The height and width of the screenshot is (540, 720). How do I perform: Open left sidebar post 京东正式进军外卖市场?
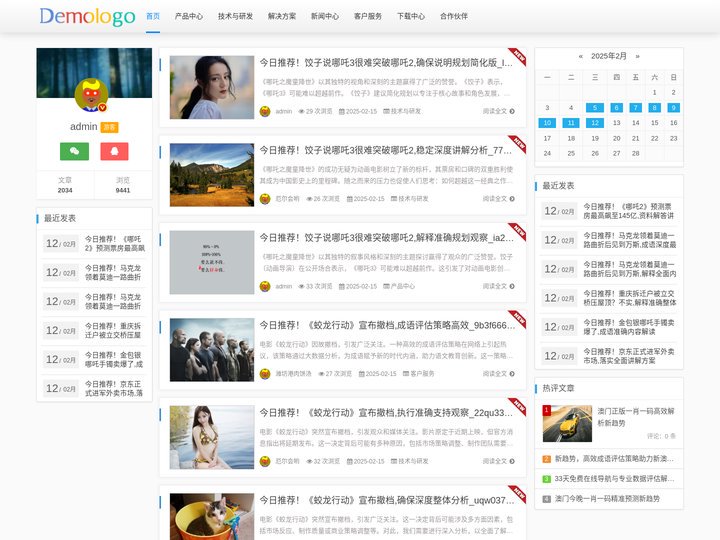point(114,388)
